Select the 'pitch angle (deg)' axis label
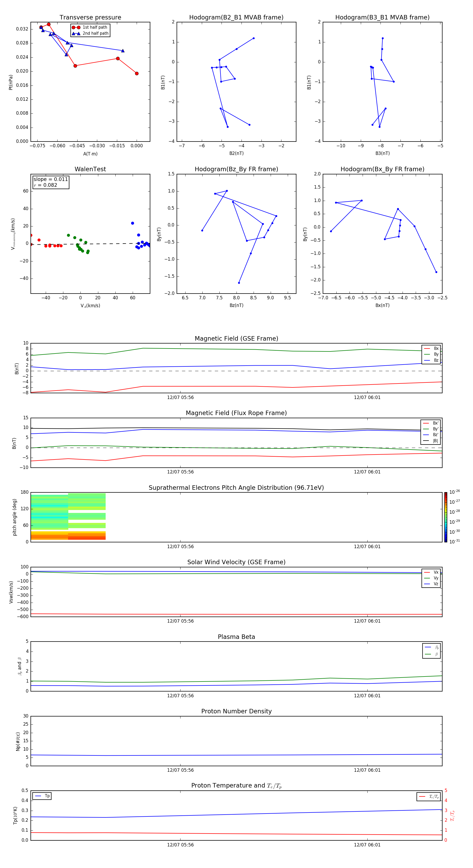This screenshot has width=473, height=868. [14, 517]
